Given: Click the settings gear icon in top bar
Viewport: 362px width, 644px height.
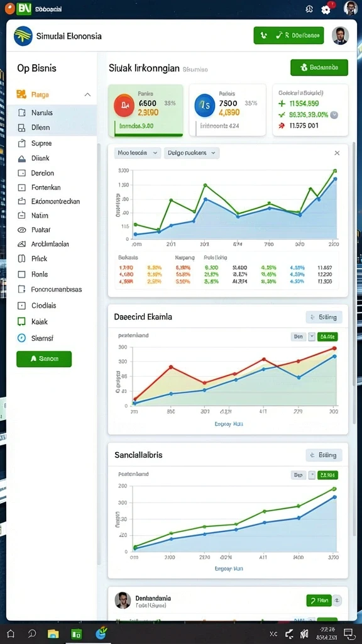Looking at the screenshot, I should 326,9.
